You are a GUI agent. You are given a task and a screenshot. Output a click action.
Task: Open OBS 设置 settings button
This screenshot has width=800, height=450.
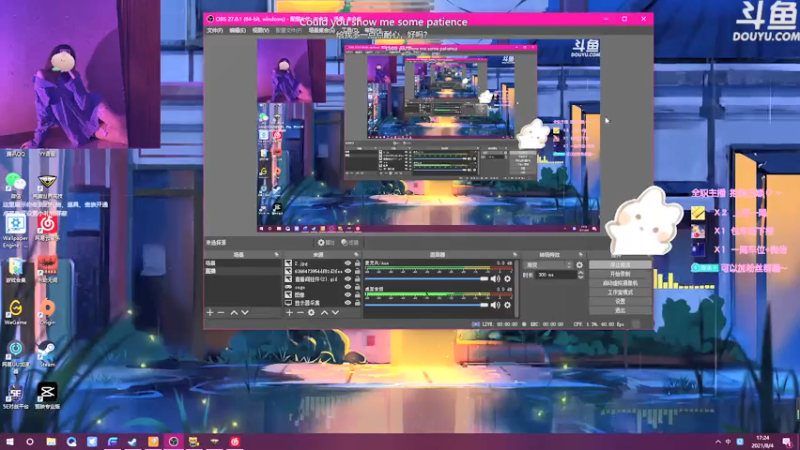(x=620, y=302)
